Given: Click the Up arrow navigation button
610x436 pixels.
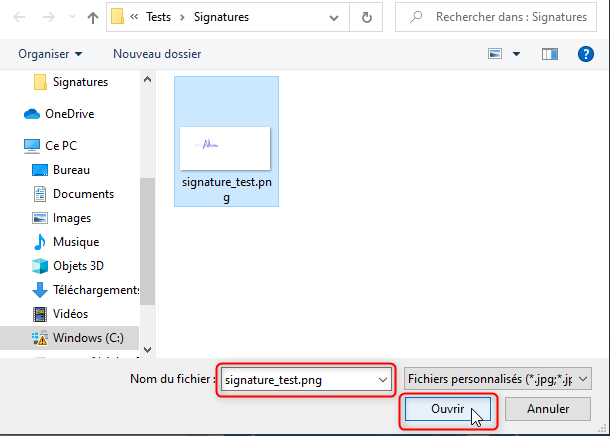Looking at the screenshot, I should click(93, 17).
